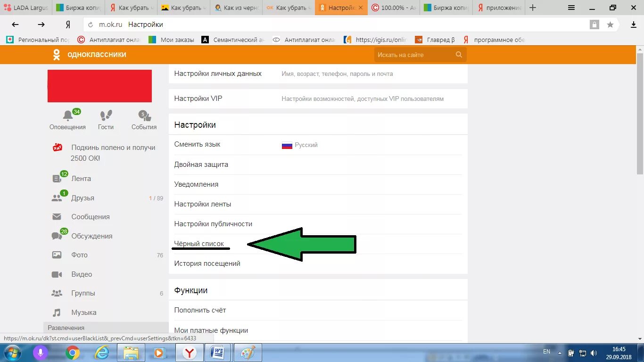Open Главред bookmark

tap(435, 40)
